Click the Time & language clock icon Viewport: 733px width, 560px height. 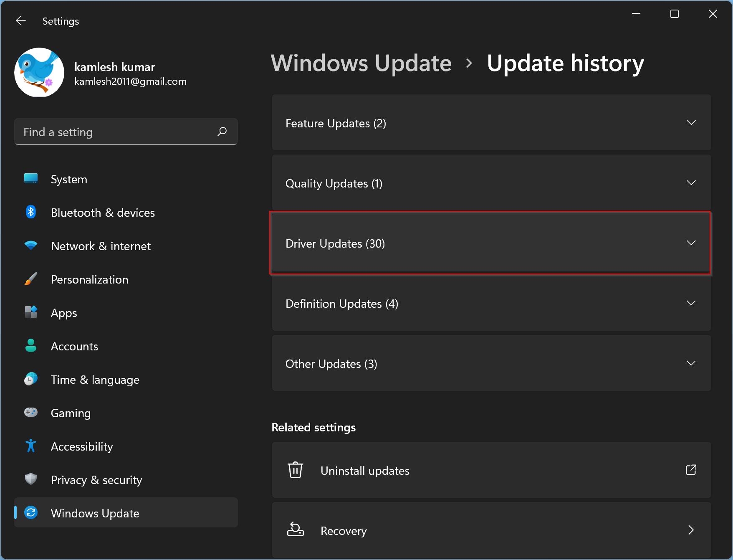(31, 379)
